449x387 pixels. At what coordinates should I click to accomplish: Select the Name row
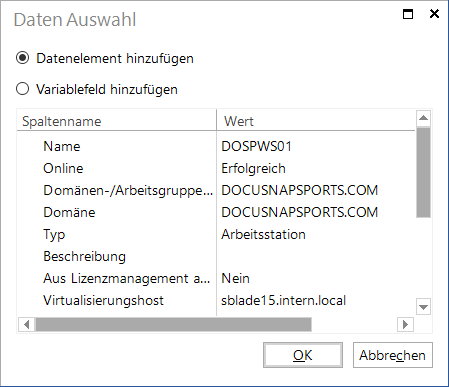pyautogui.click(x=216, y=146)
